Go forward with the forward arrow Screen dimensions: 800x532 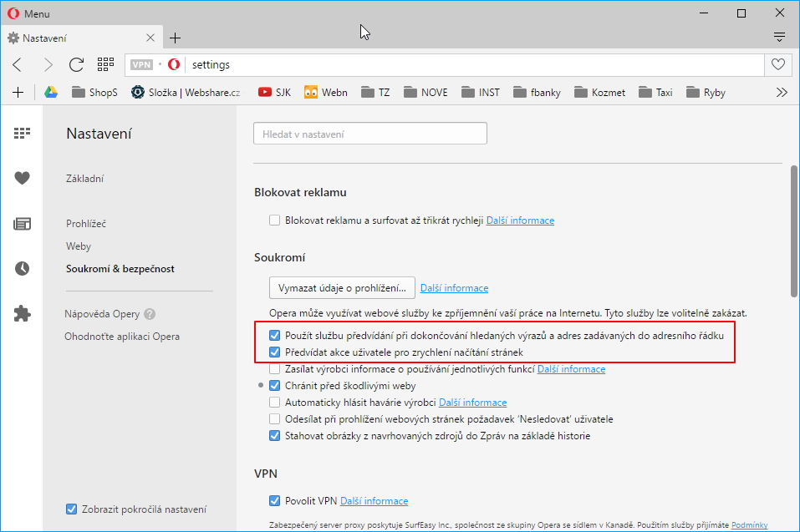(48, 64)
